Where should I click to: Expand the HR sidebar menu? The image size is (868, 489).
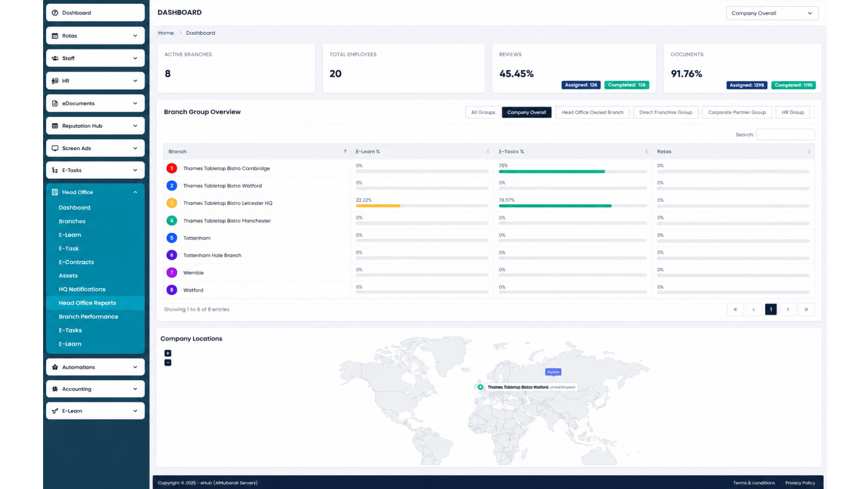[95, 81]
